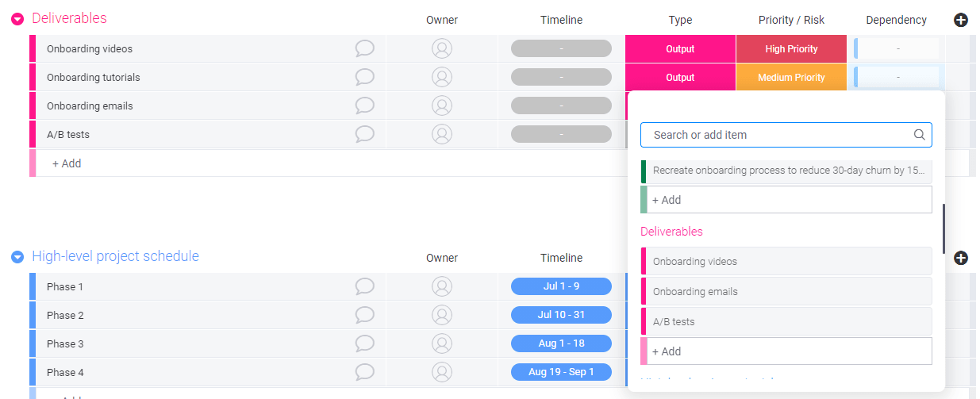Click + Add under Deliverables group rows
The height and width of the screenshot is (399, 980).
click(x=67, y=163)
